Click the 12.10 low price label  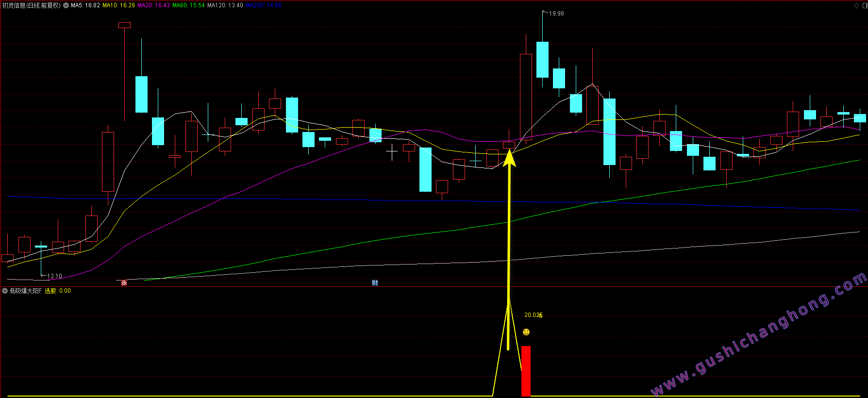pyautogui.click(x=54, y=276)
